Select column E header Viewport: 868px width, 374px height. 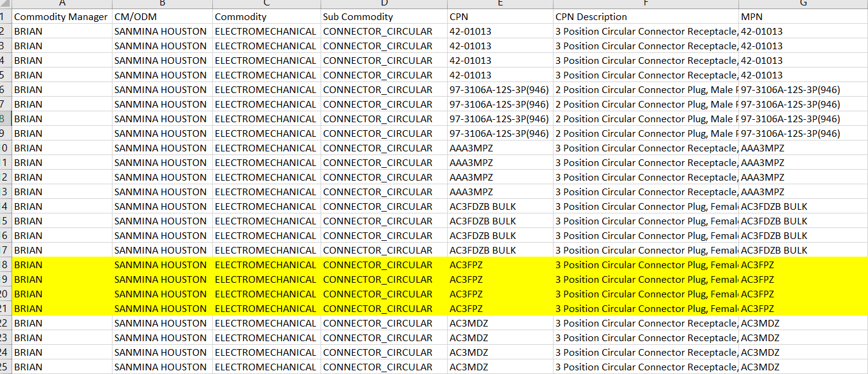(499, 4)
